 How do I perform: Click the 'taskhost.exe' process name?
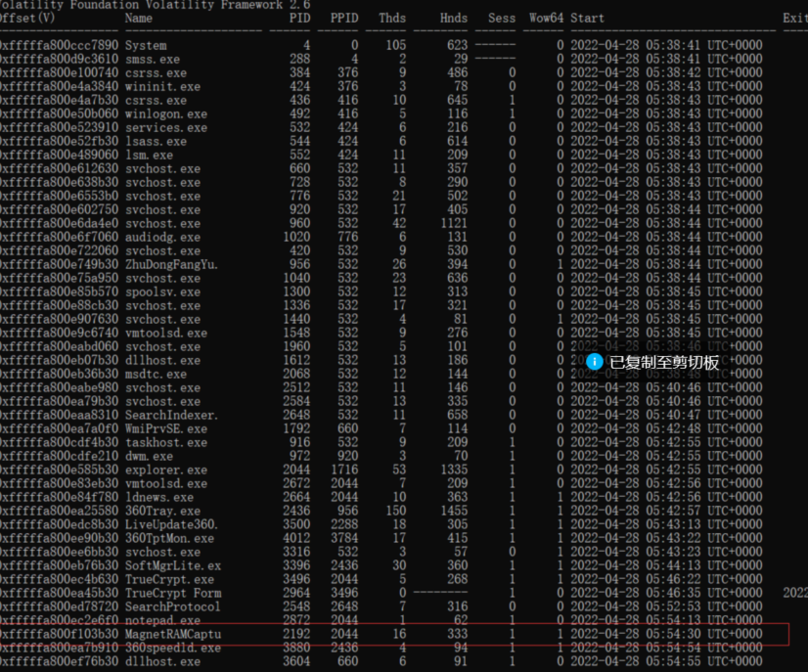[x=166, y=442]
